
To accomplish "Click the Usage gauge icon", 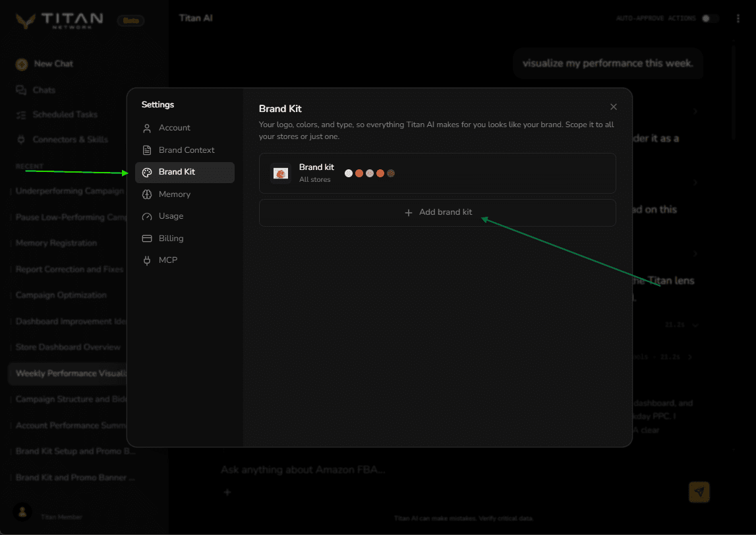I will tap(147, 216).
